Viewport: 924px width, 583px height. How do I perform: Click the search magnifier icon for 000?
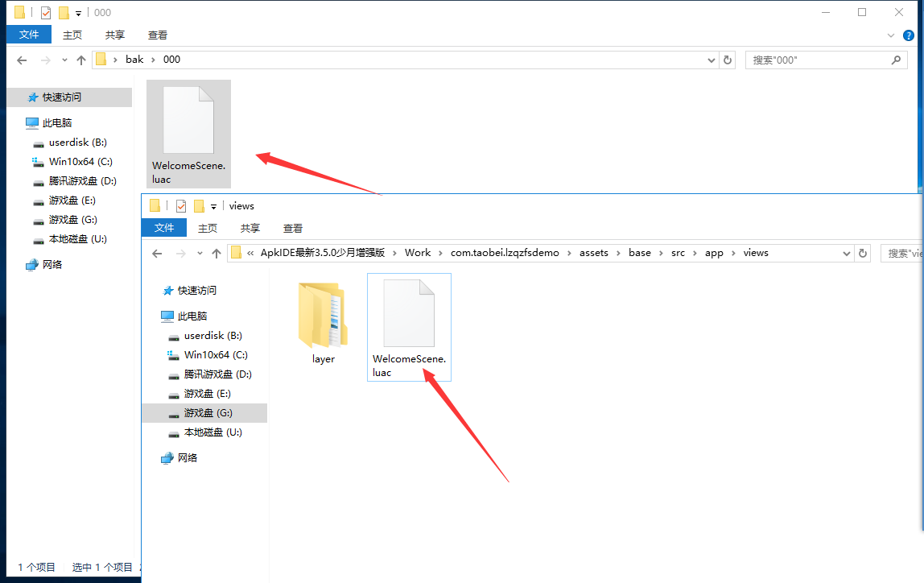[896, 60]
